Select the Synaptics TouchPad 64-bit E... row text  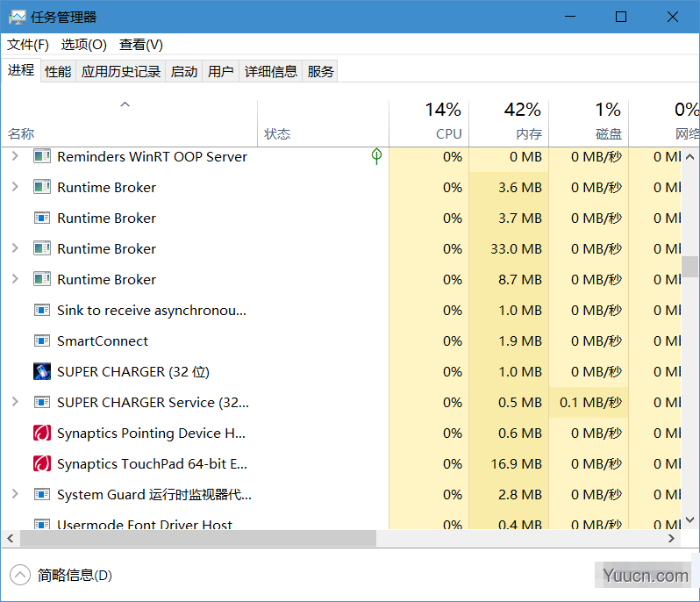point(153,464)
